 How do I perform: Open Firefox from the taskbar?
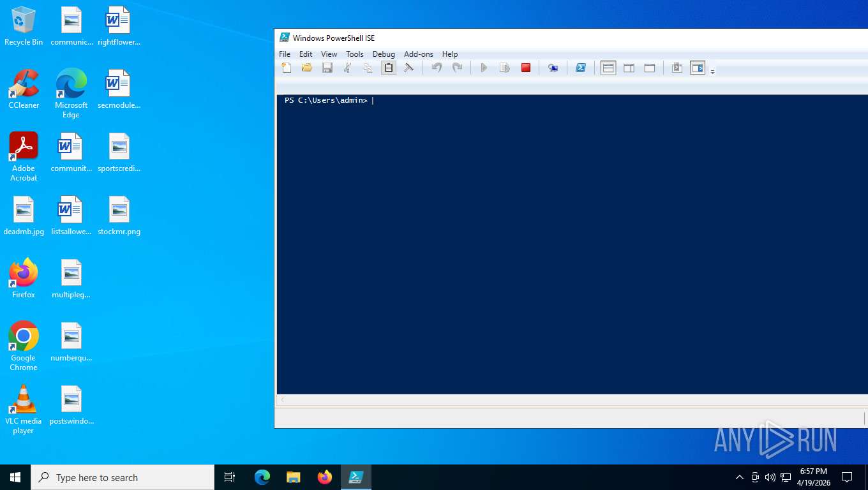click(x=324, y=477)
